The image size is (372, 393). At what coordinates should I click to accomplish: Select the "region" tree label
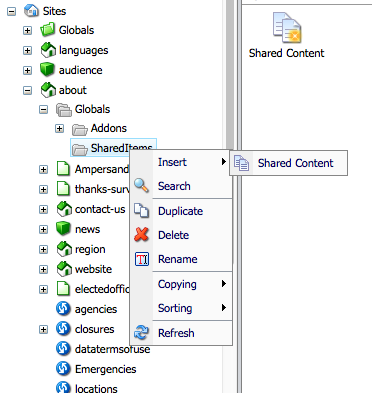[90, 249]
